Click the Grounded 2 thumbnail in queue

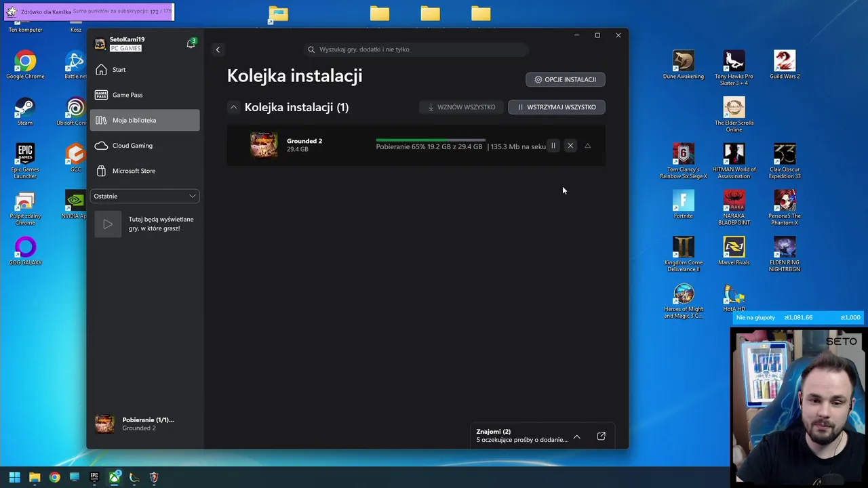(263, 145)
